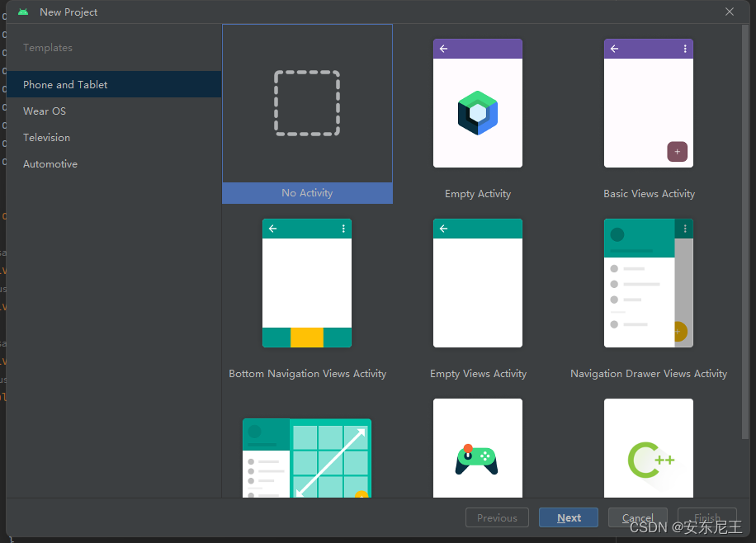Close the New Project window
This screenshot has height=543, width=756.
coord(730,12)
